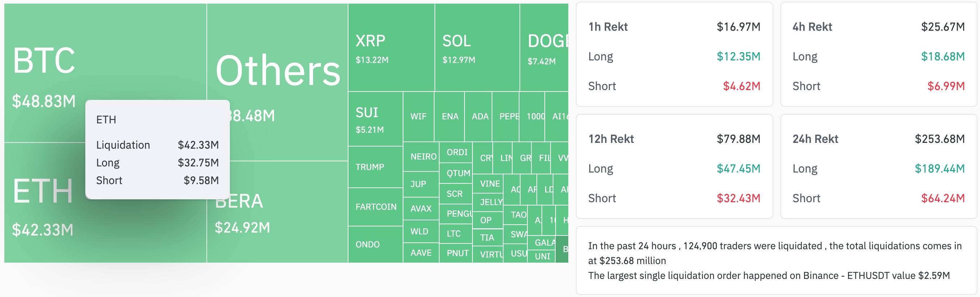Select the SUI $5.21M tile
The height and width of the screenshot is (297, 980).
click(376, 119)
